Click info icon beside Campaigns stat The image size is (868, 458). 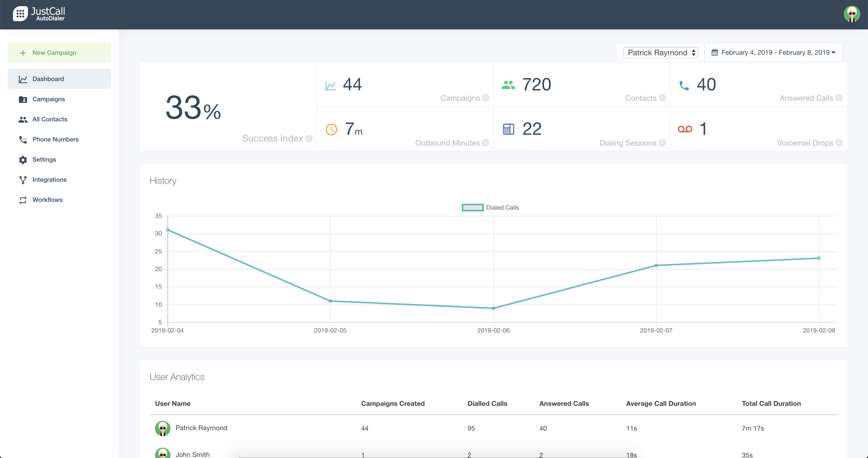(486, 98)
